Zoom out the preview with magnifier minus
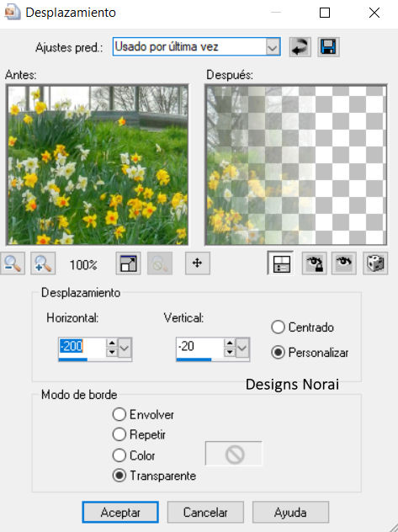This screenshot has height=532, width=398. [13, 263]
